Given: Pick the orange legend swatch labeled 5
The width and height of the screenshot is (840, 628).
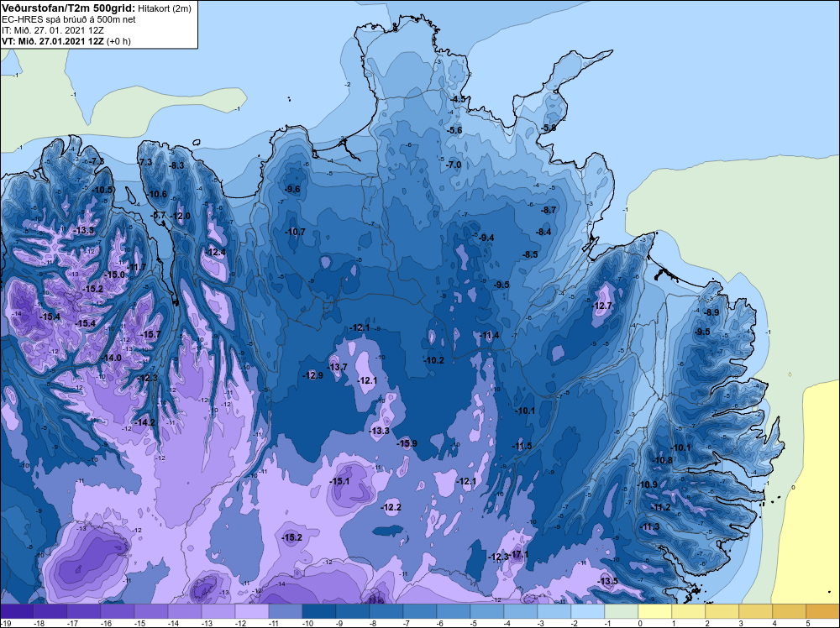Looking at the screenshot, I should pyautogui.click(x=823, y=611).
